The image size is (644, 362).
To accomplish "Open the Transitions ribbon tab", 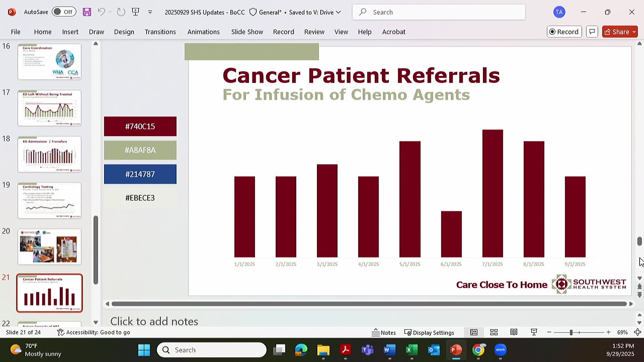I will [x=160, y=32].
